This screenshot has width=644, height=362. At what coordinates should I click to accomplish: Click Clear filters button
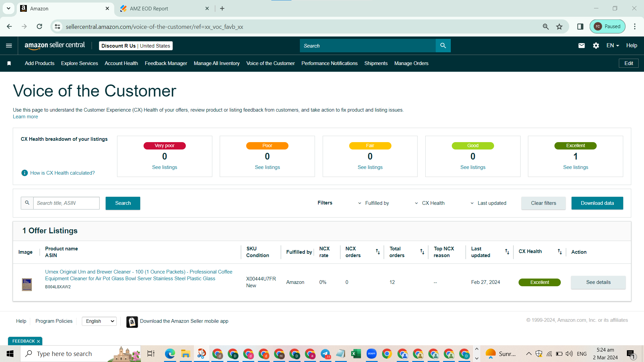[x=543, y=203]
